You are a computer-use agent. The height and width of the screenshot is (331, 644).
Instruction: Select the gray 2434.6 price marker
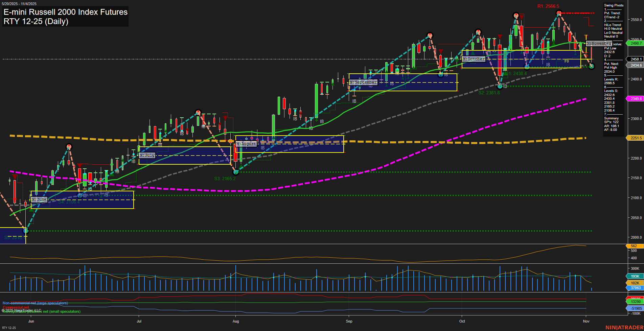635,65
